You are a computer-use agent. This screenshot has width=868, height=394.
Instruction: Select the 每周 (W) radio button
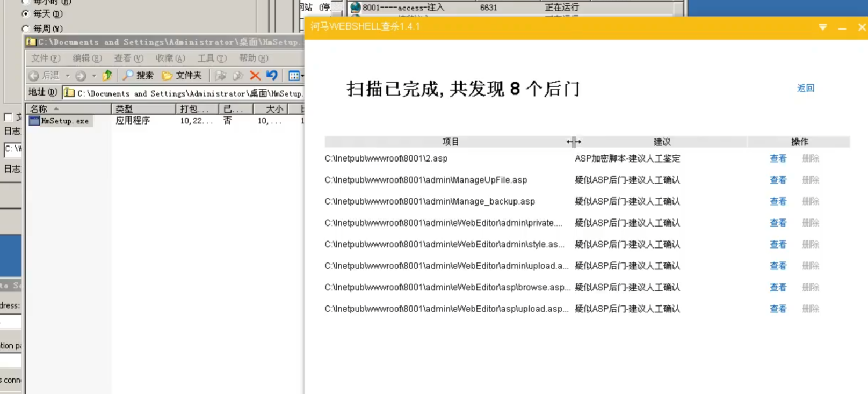25,28
